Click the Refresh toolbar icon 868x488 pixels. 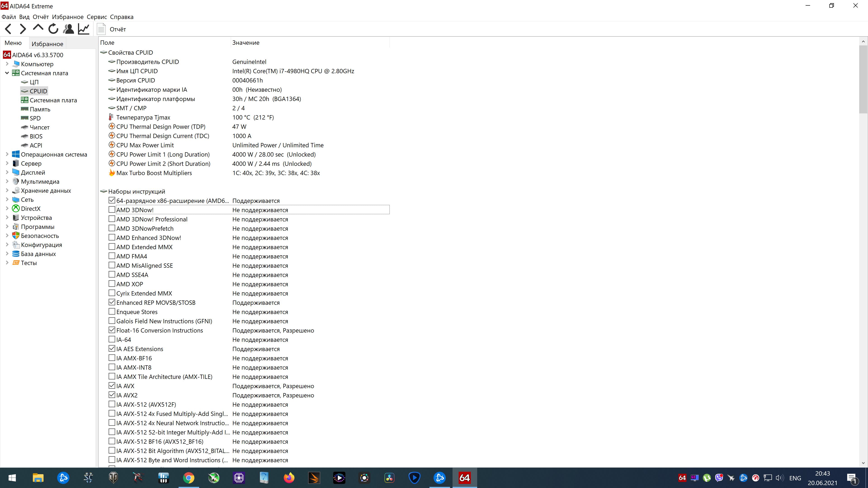point(53,29)
